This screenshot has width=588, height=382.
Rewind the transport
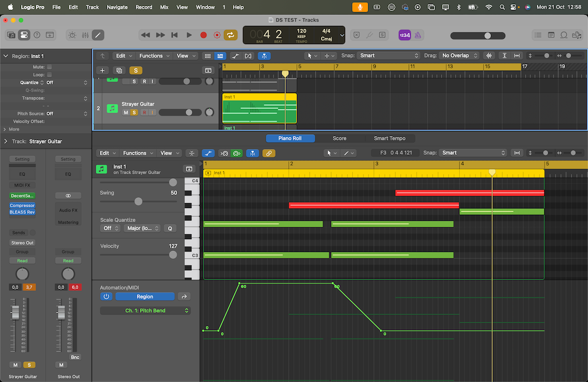145,35
